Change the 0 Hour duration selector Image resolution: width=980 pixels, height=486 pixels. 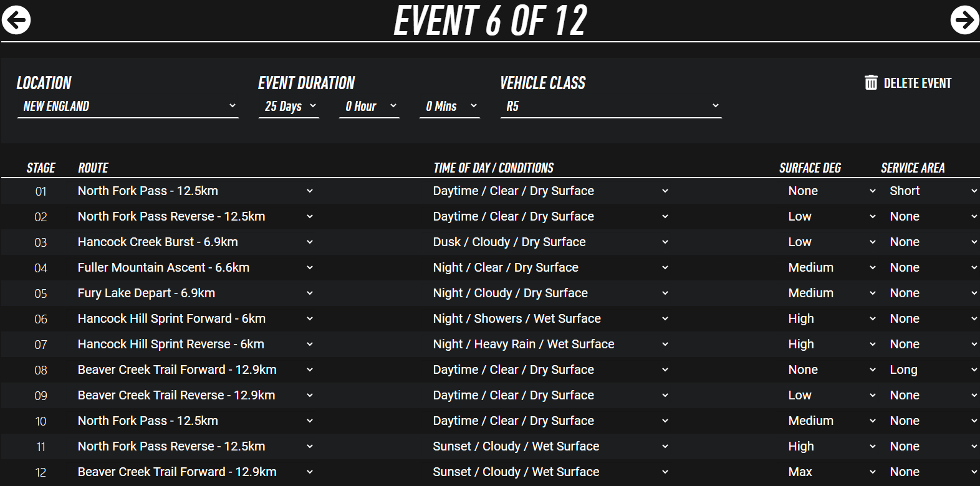point(369,107)
